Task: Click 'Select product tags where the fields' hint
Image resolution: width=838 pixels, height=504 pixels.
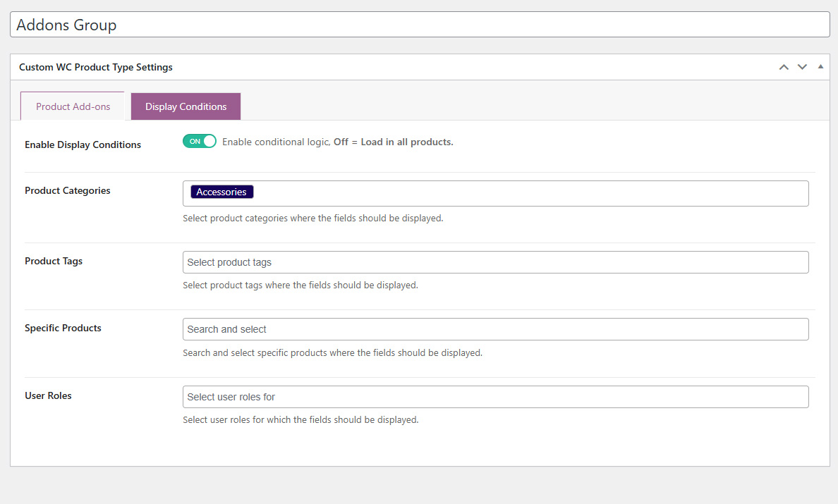Action: [300, 285]
